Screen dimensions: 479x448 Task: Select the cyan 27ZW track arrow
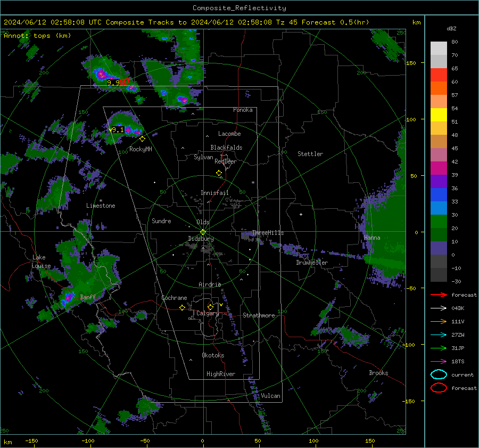(439, 335)
